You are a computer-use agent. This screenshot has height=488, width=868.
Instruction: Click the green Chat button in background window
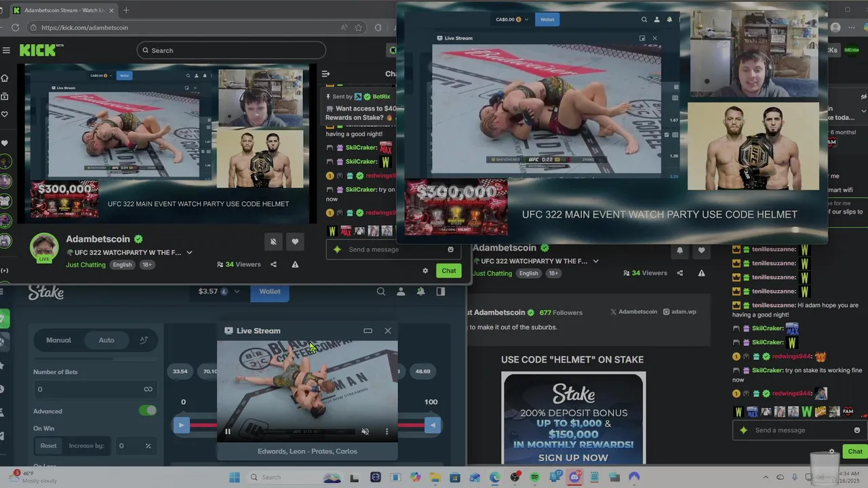pos(855,451)
